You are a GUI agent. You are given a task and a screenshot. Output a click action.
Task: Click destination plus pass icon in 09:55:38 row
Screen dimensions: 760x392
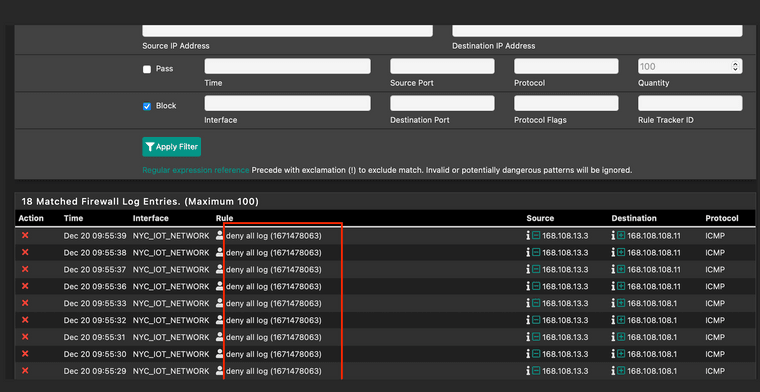[621, 253]
